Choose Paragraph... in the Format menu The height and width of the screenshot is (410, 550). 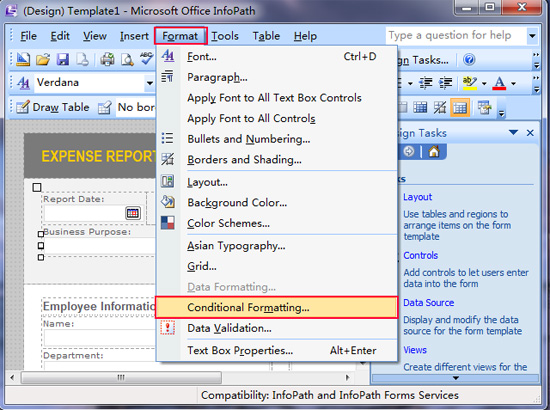tap(276, 77)
